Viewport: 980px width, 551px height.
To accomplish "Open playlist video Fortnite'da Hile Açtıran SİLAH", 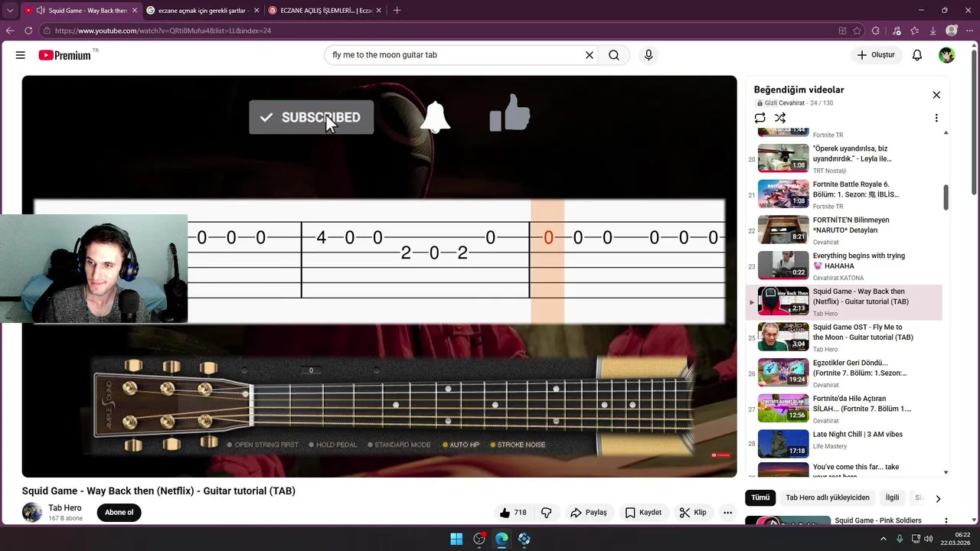I will point(844,409).
